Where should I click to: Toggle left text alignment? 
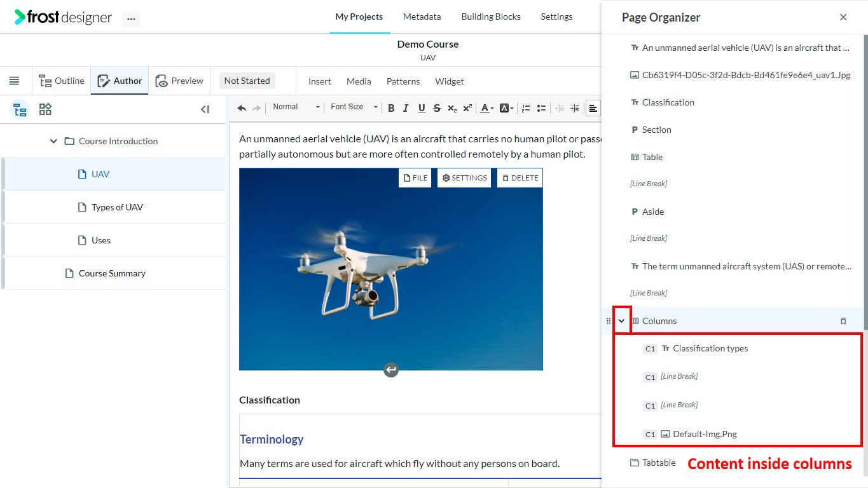[593, 108]
